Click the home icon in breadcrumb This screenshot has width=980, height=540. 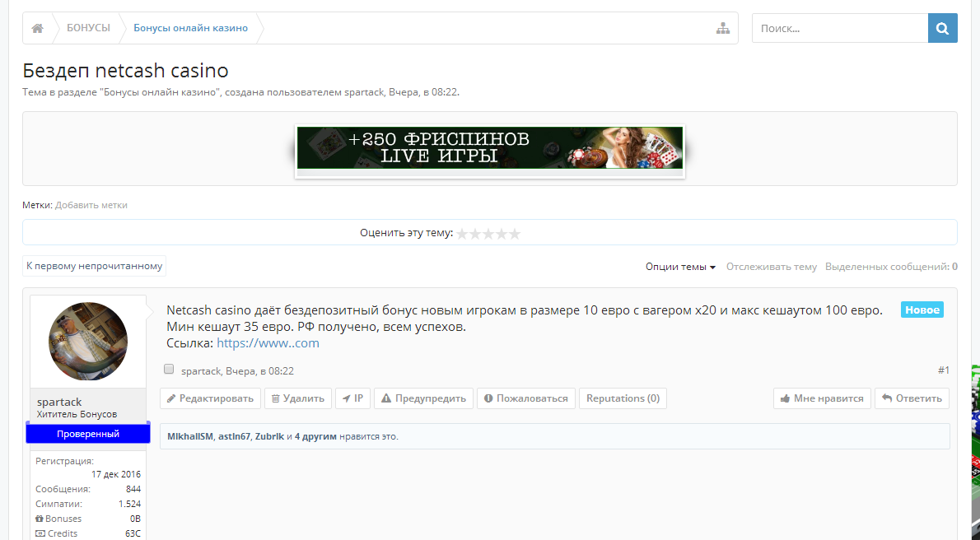click(x=37, y=28)
